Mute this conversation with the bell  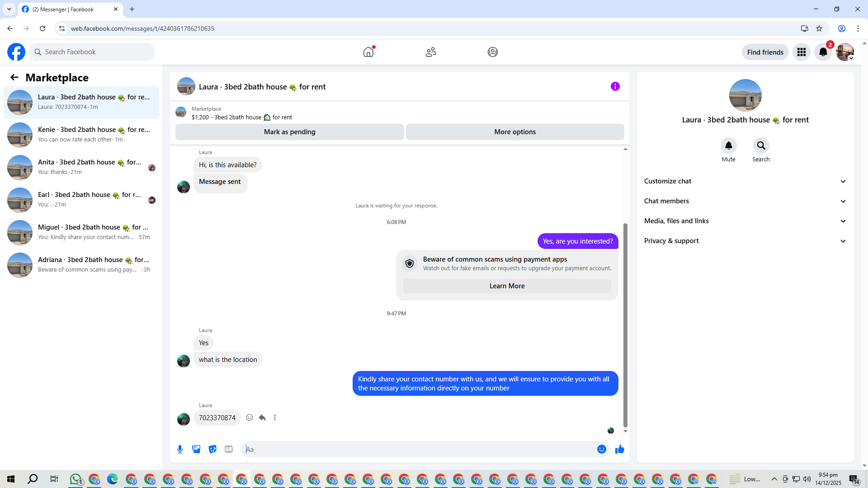coord(728,145)
